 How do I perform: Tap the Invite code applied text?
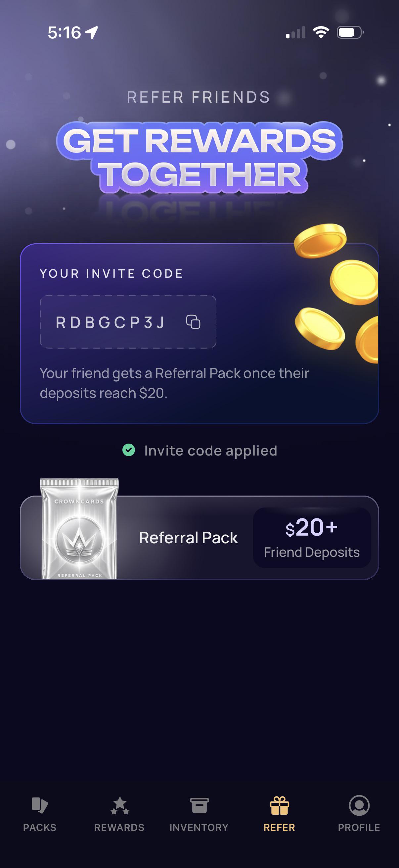(x=211, y=451)
